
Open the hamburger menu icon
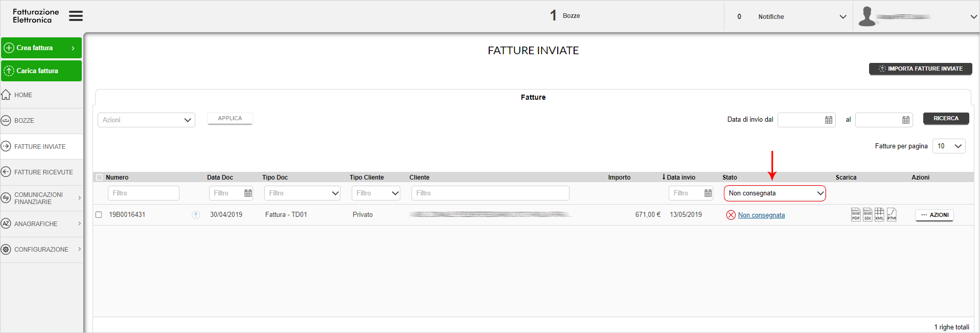click(76, 16)
